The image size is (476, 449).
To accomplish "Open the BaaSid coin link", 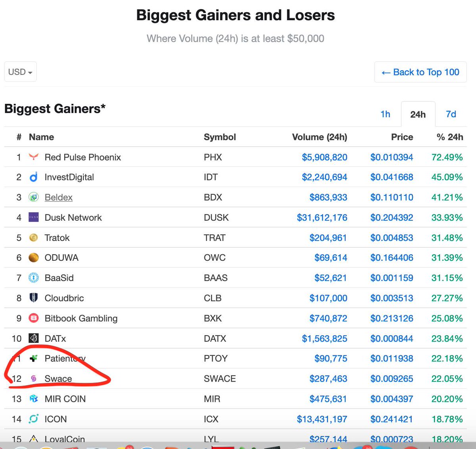I will point(59,278).
